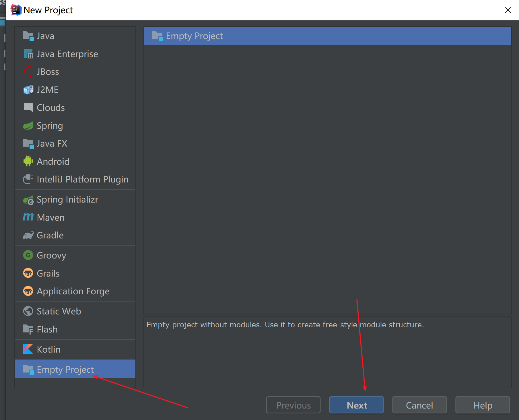Choose Static Web project type
The height and width of the screenshot is (420, 519).
tap(75, 311)
